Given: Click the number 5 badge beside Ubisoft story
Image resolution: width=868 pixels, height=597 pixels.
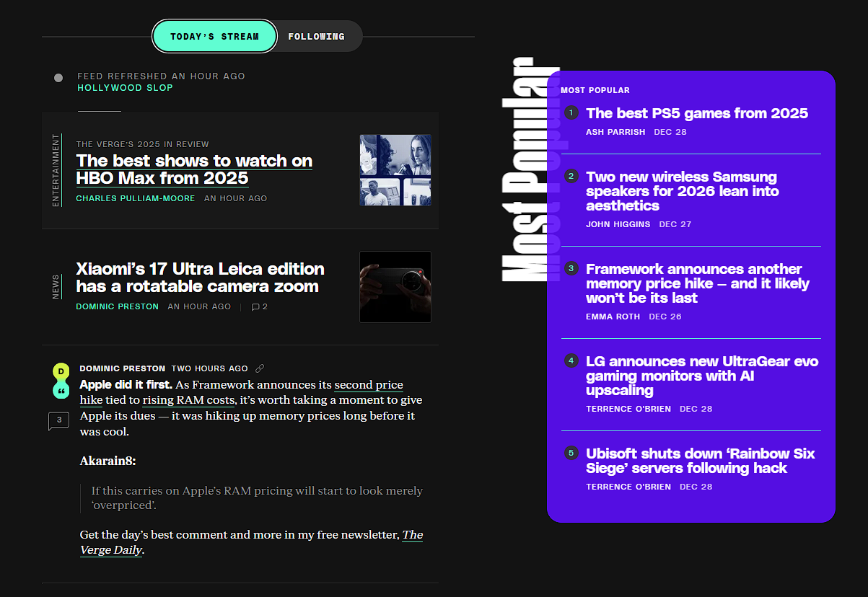Looking at the screenshot, I should click(571, 453).
